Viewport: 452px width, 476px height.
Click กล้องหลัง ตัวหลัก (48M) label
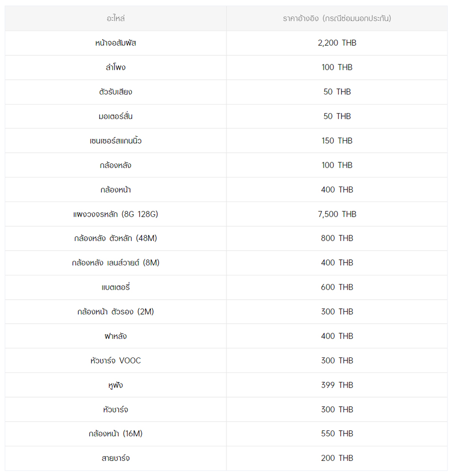pos(116,238)
